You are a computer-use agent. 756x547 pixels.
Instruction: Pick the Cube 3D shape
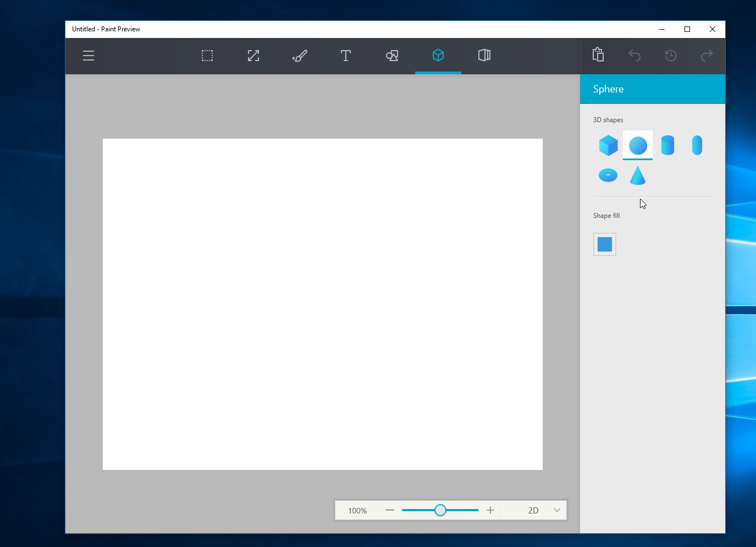608,145
